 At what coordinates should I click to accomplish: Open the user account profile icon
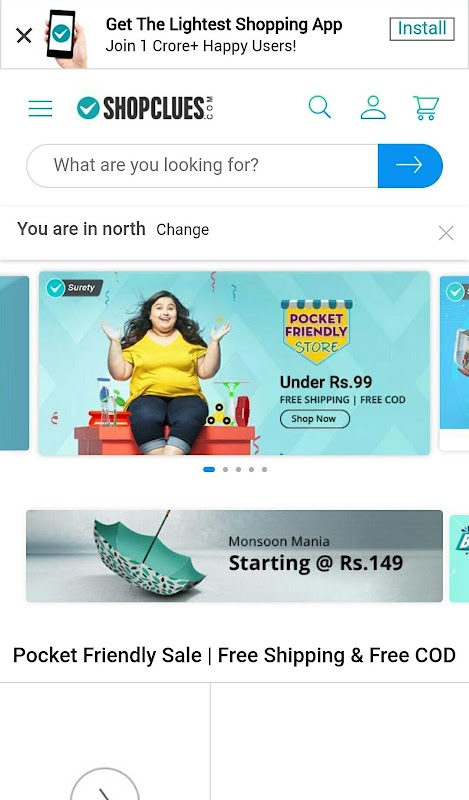[373, 107]
